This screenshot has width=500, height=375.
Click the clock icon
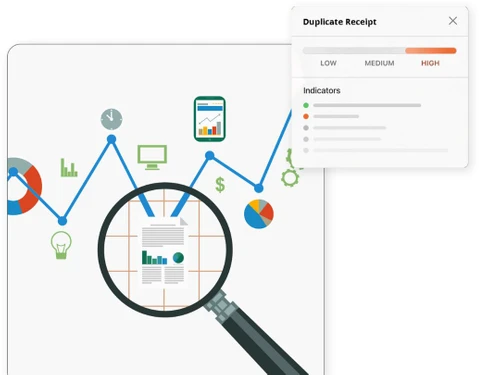(111, 119)
